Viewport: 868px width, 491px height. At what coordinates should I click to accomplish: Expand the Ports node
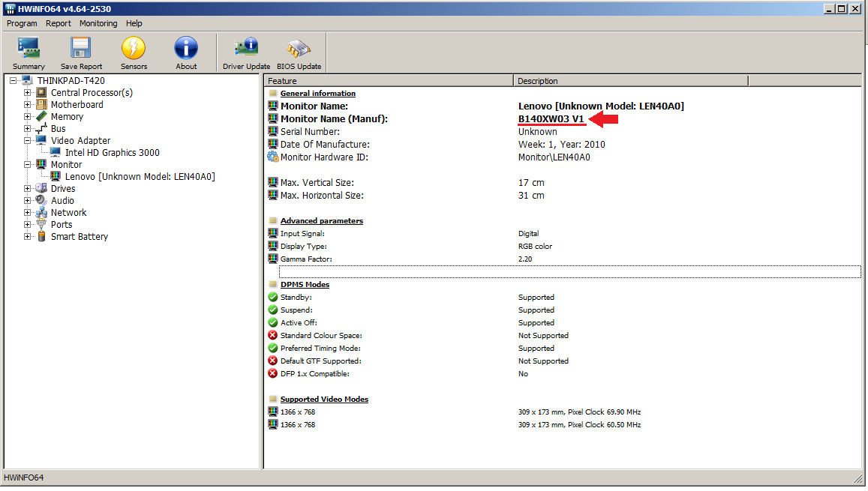click(x=27, y=224)
